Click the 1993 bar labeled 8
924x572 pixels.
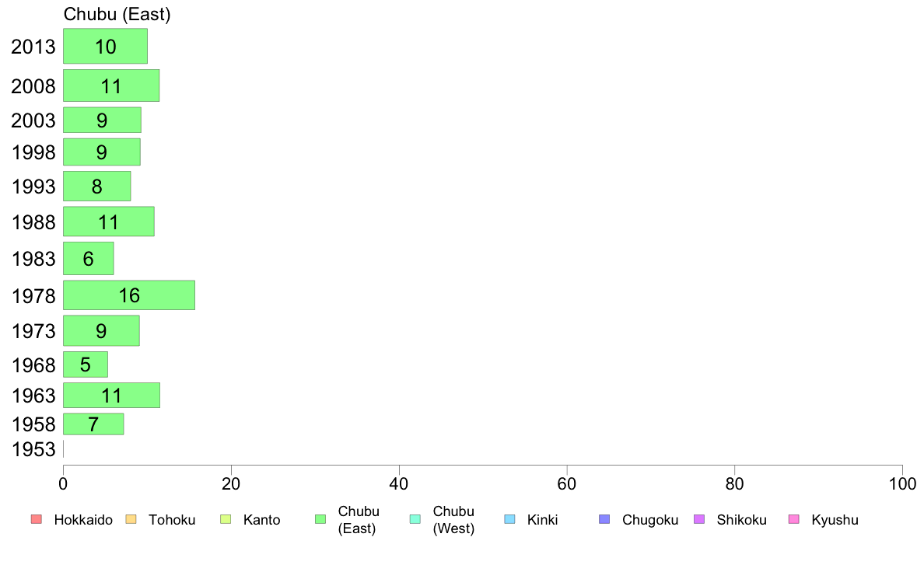coord(97,187)
